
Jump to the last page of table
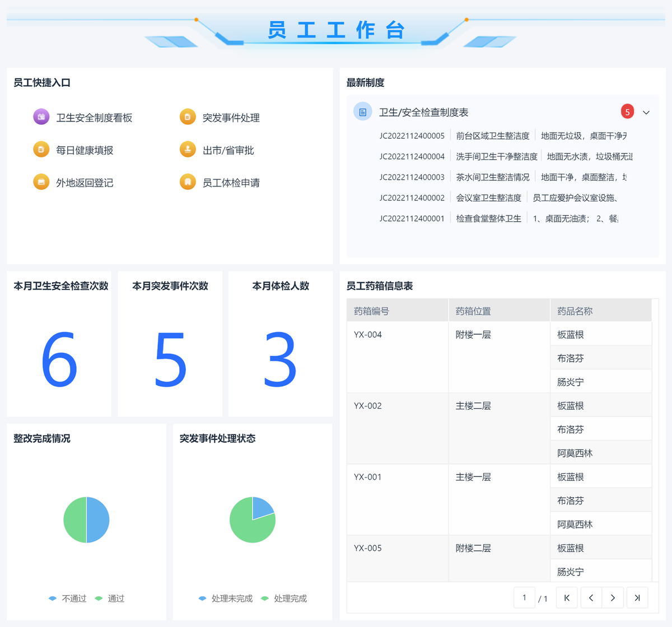(637, 598)
